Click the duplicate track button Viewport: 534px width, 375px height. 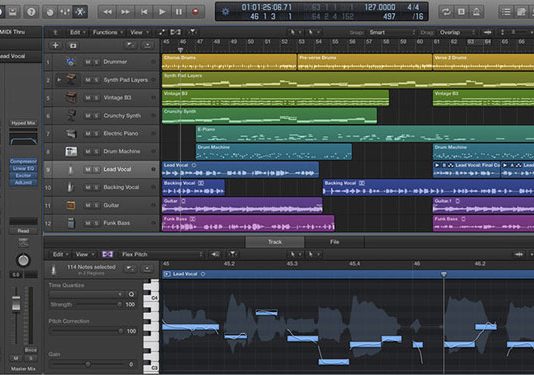click(x=73, y=45)
